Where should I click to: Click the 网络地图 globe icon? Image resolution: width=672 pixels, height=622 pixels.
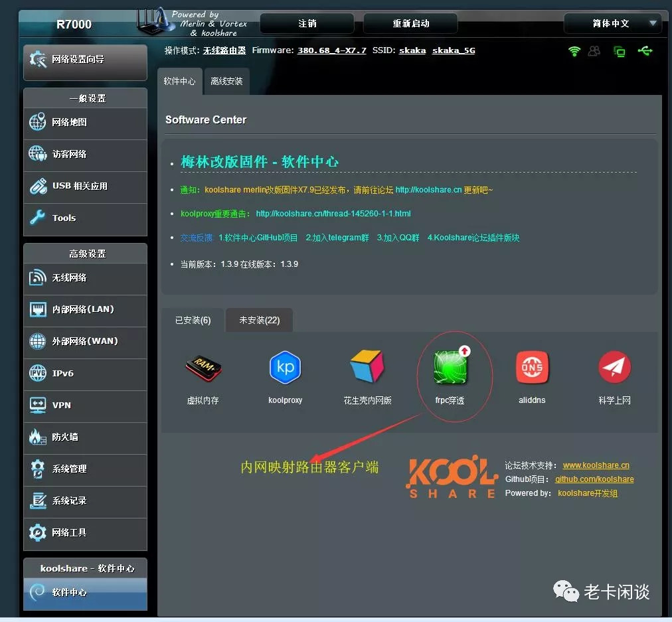point(37,121)
